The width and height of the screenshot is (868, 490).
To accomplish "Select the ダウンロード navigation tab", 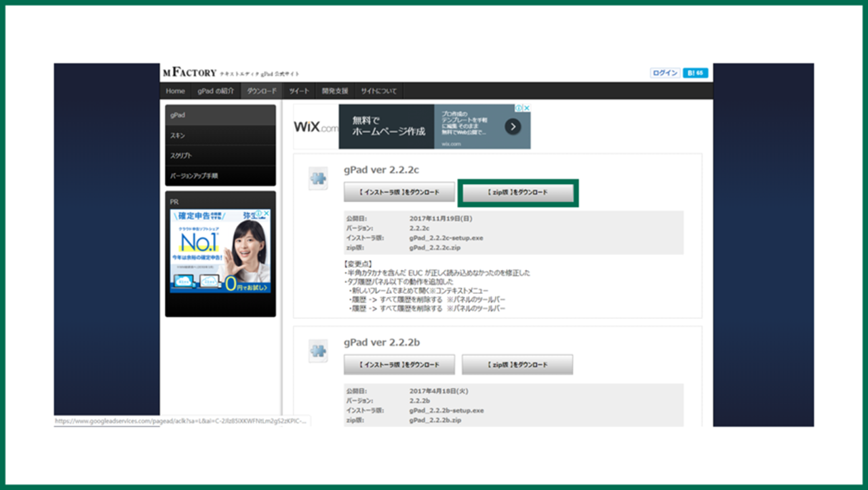I will (262, 91).
